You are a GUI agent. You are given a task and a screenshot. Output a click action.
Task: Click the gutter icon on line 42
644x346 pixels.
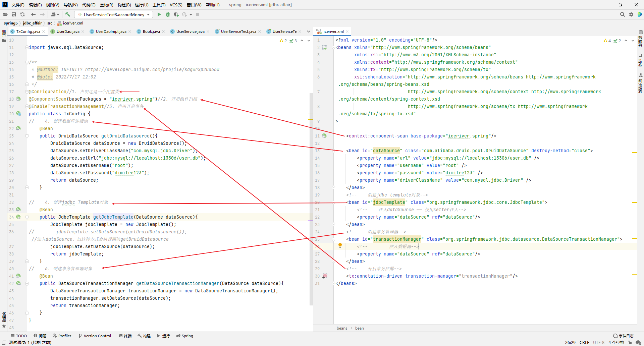pos(18,283)
